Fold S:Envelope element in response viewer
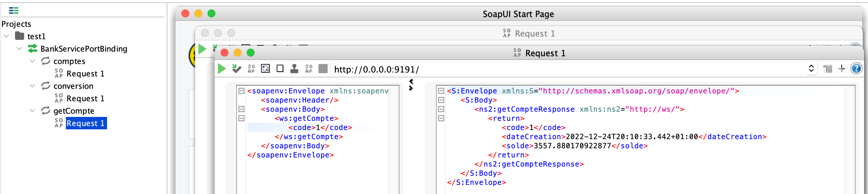 point(441,91)
